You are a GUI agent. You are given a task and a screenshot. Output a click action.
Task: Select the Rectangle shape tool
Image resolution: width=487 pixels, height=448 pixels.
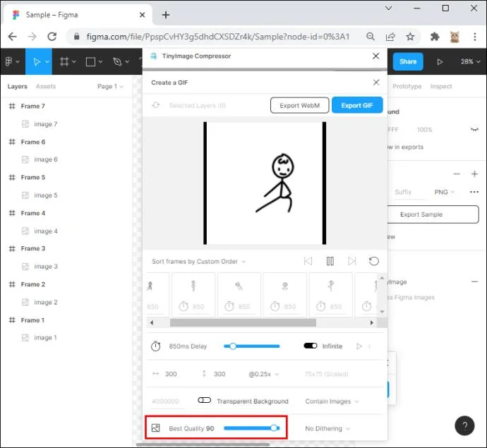pos(90,62)
